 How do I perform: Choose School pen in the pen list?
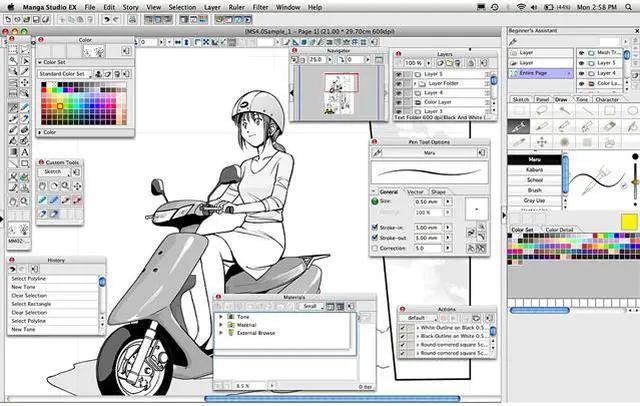(x=534, y=180)
